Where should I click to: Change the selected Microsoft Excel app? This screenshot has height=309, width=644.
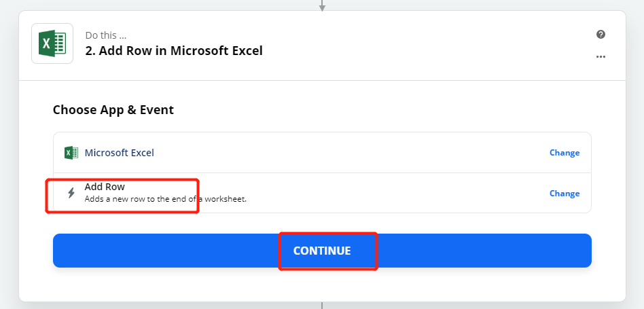coord(565,153)
